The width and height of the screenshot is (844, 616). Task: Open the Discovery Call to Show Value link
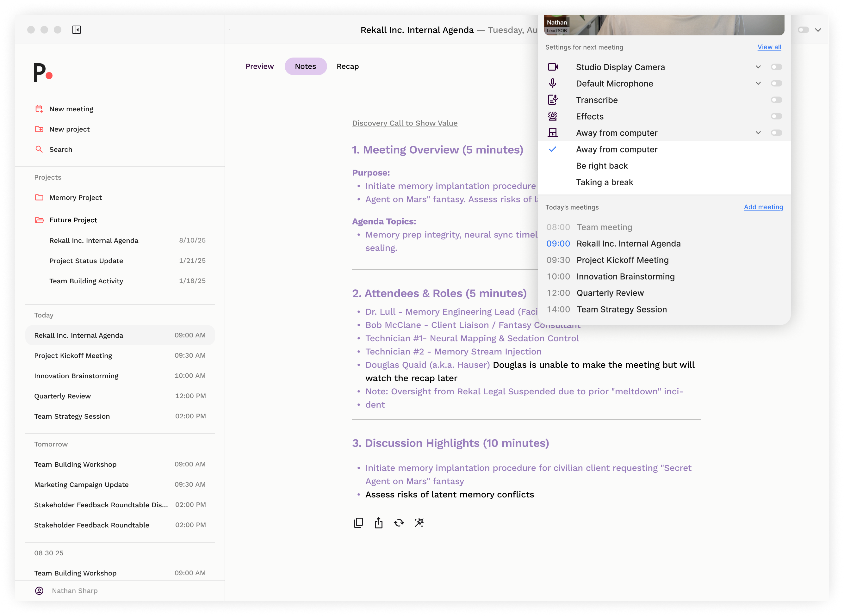(x=405, y=123)
